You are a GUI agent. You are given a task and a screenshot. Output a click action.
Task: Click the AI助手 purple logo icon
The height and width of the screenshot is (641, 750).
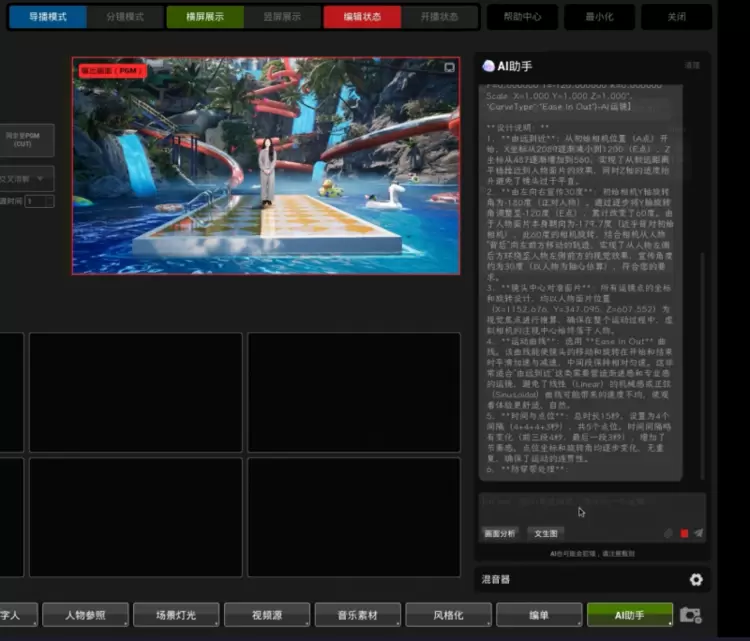pyautogui.click(x=488, y=65)
